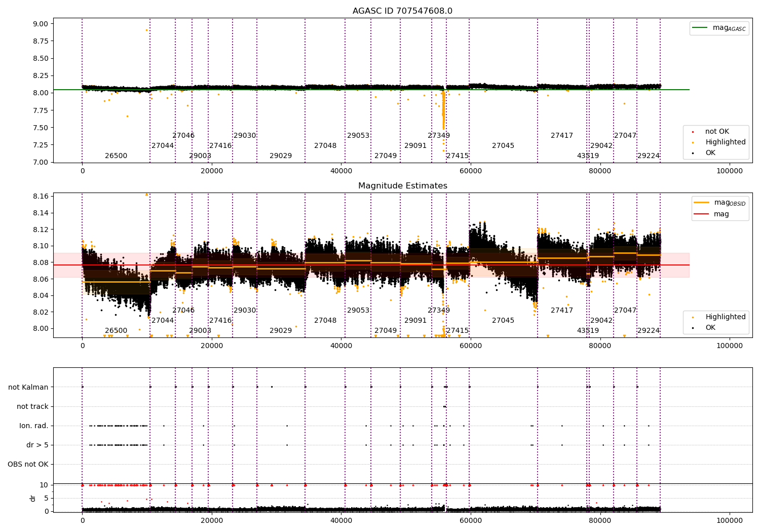
Task: Click the red 'mag' legend entry in middle plot
Action: (x=712, y=214)
